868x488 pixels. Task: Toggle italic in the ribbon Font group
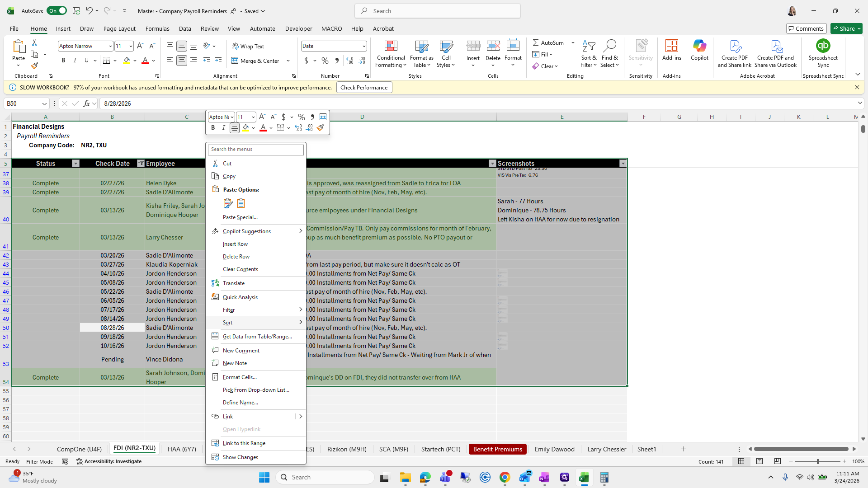pos(75,61)
